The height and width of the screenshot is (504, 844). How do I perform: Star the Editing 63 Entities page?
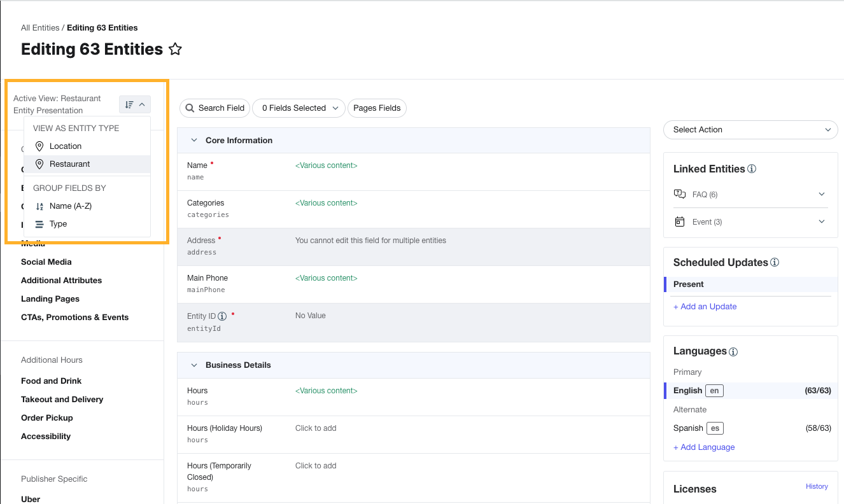coord(175,48)
